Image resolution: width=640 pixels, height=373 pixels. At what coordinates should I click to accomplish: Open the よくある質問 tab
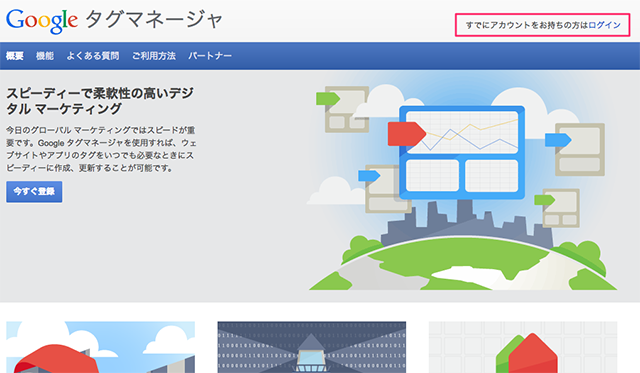[93, 56]
